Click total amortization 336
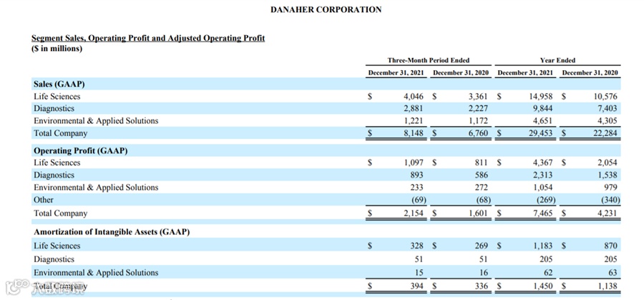Image resolution: width=644 pixels, height=300 pixels. 482,286
